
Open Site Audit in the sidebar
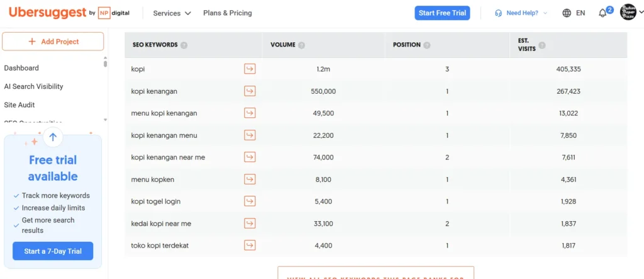(19, 105)
